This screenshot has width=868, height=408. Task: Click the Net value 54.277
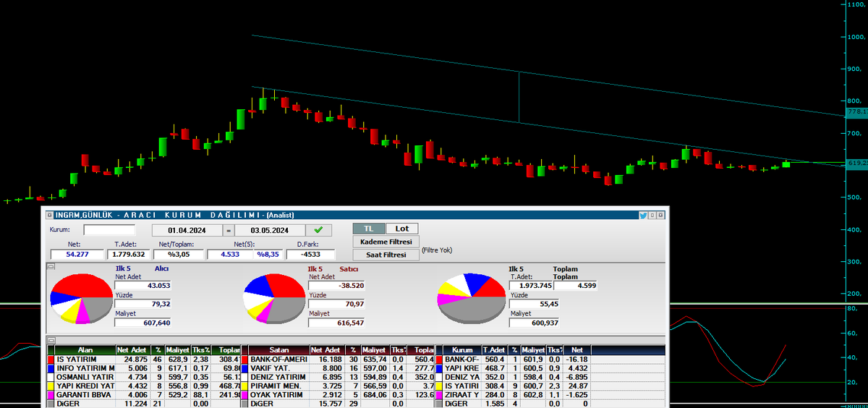tap(77, 255)
